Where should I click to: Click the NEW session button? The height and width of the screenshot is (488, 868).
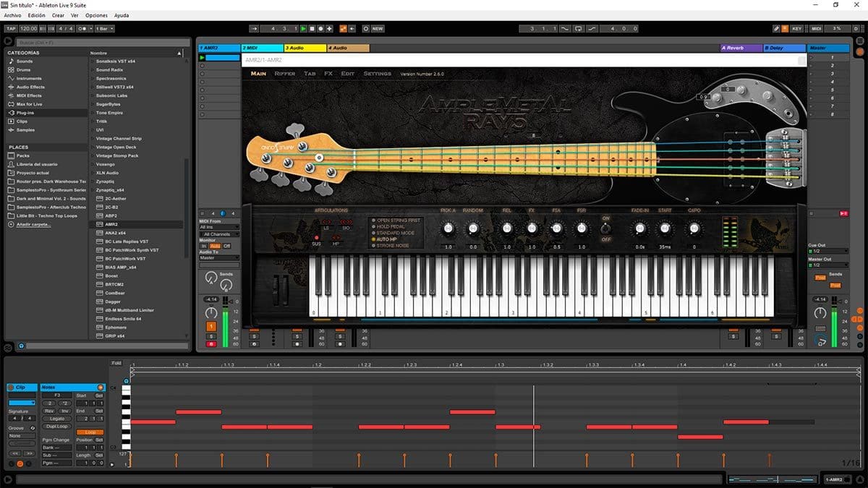click(x=378, y=29)
